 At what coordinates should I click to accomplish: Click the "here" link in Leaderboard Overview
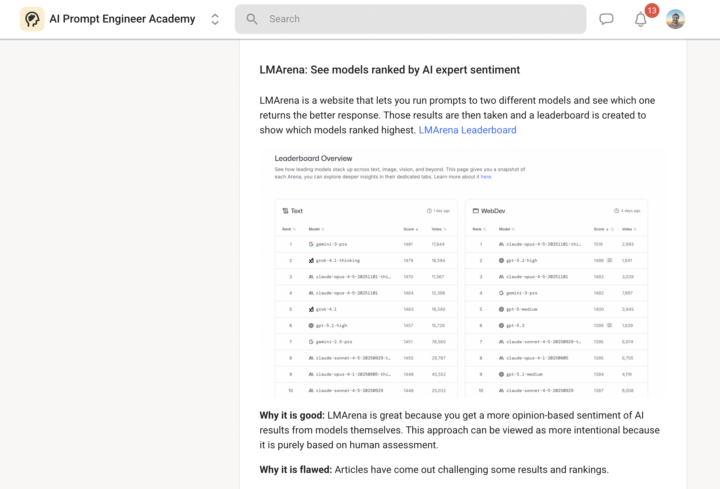tap(485, 176)
